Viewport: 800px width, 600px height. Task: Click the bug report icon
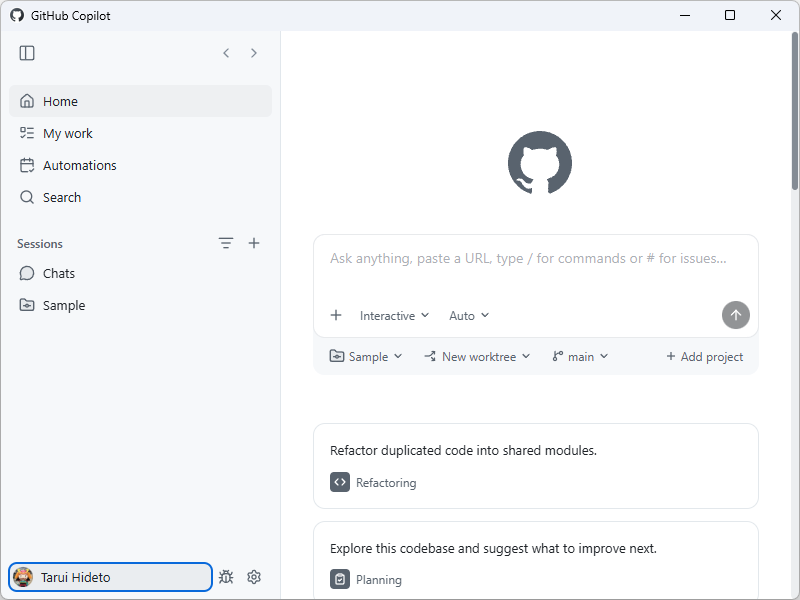[x=226, y=577]
